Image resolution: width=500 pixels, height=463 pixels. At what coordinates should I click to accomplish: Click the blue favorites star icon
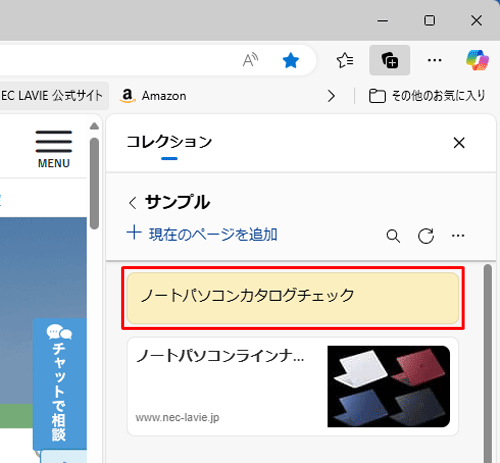[x=291, y=61]
